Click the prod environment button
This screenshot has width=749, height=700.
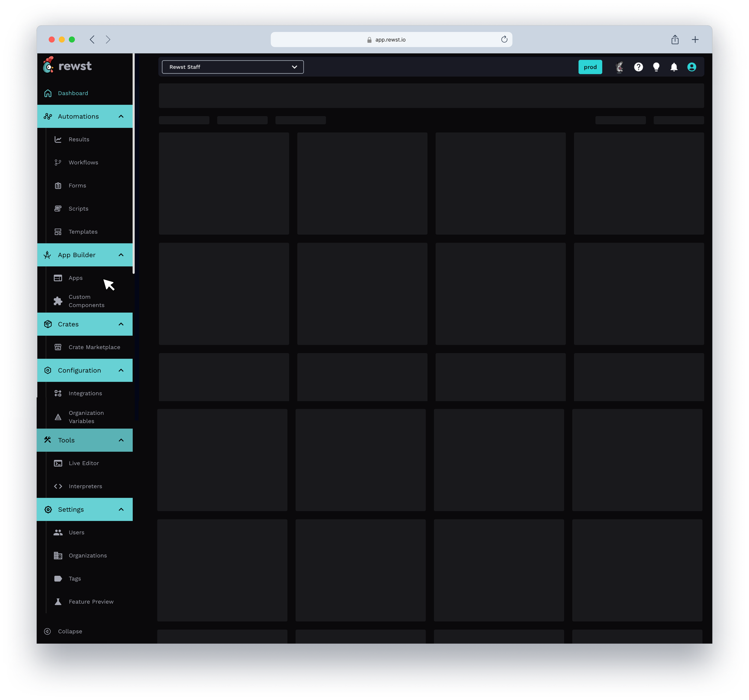(x=590, y=67)
